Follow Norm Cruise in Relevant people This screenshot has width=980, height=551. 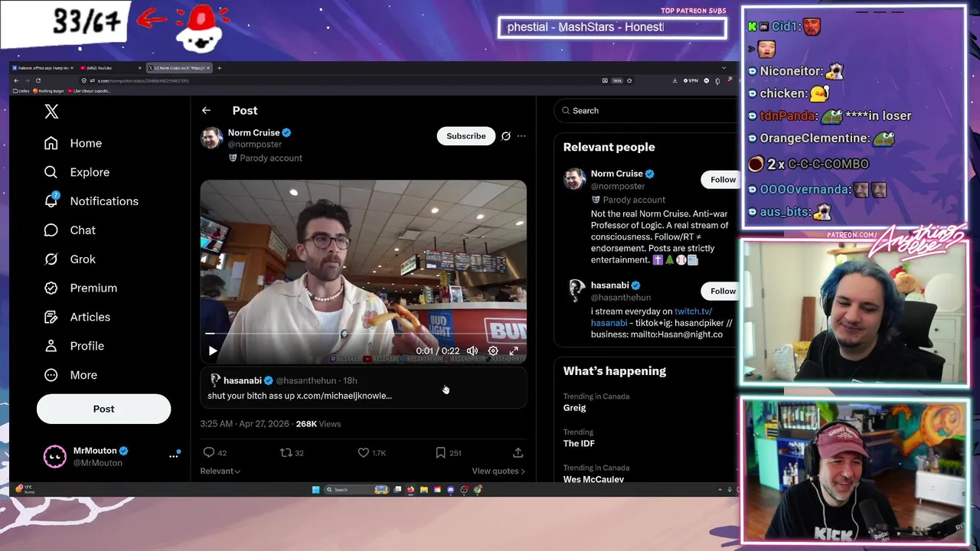722,180
